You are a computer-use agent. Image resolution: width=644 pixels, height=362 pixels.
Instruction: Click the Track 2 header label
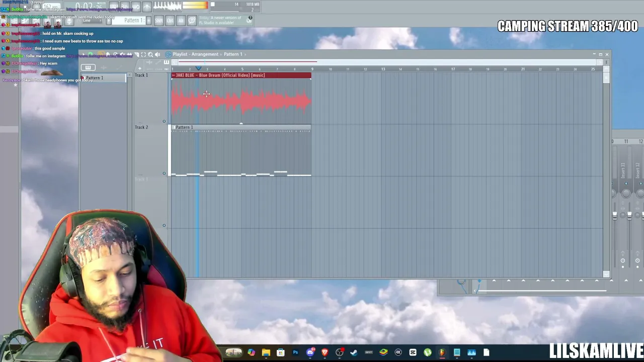(x=141, y=127)
